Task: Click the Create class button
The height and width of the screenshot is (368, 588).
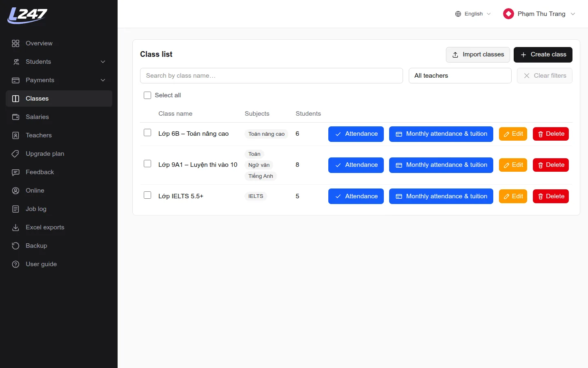Action: pos(543,55)
